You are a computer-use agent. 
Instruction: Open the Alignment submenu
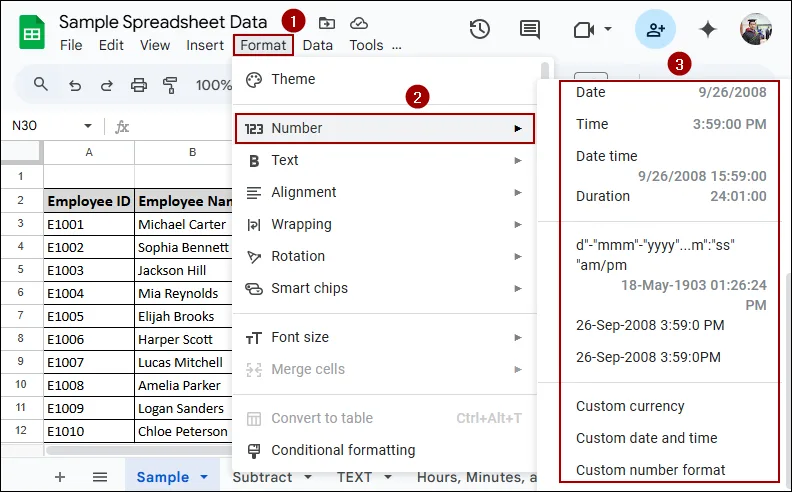[385, 192]
